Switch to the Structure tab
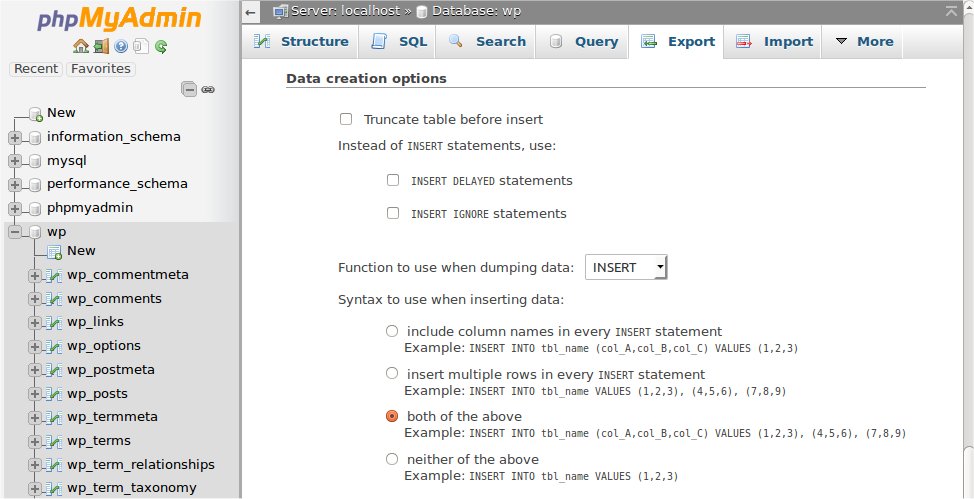974x499 pixels. (301, 42)
